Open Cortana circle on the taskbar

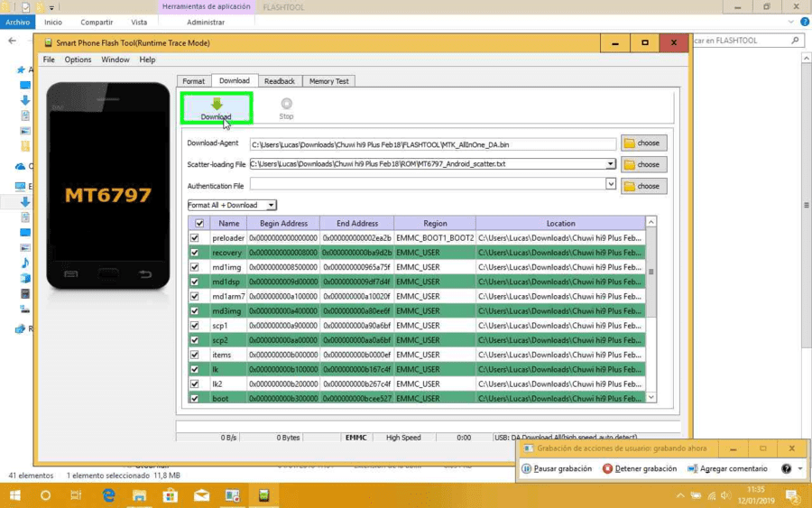click(46, 495)
